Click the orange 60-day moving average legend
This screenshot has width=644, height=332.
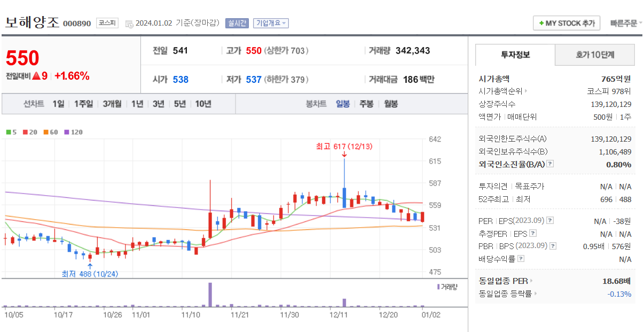50,132
